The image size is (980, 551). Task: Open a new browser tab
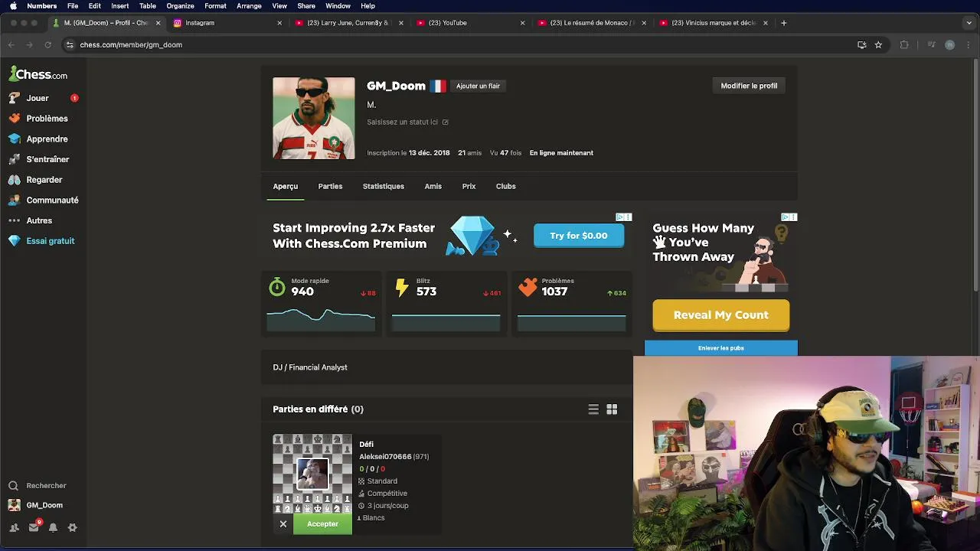point(783,23)
